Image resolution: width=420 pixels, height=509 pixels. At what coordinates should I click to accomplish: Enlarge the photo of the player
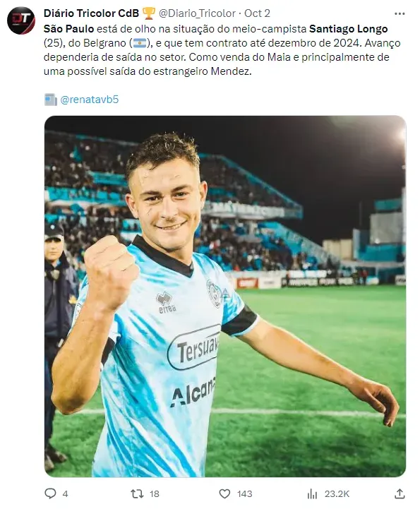(x=225, y=296)
